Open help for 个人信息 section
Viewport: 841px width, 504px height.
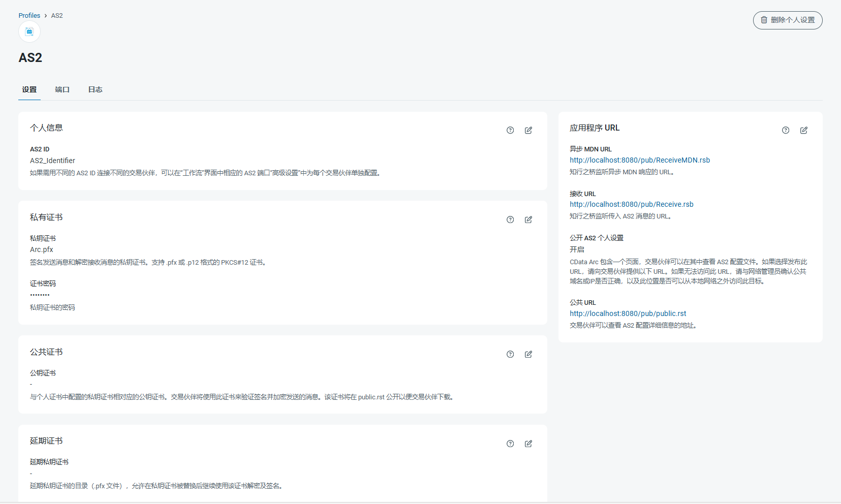(x=510, y=130)
